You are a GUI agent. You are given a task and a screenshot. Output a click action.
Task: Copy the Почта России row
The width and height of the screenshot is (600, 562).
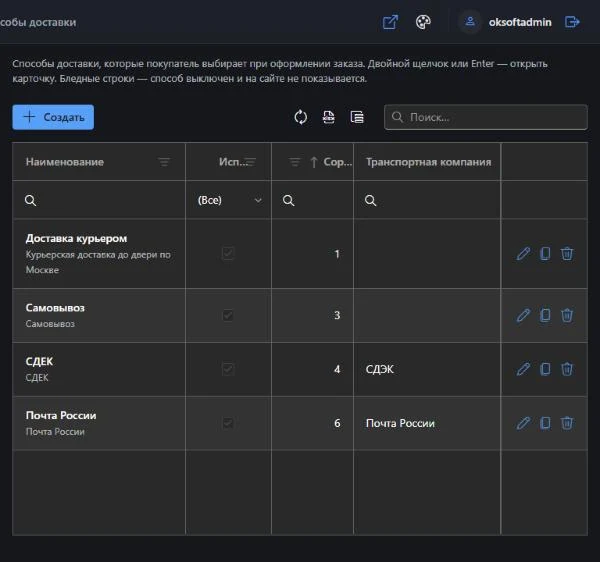coord(545,423)
